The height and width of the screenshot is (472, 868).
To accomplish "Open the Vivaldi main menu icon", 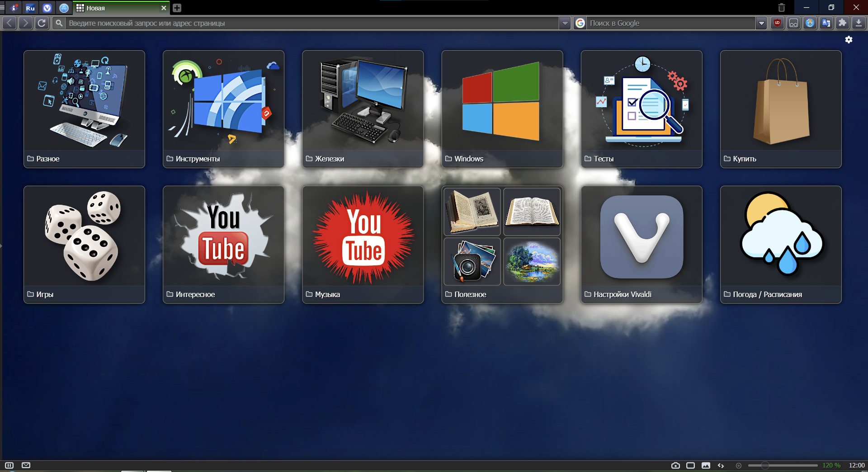I will [x=2, y=8].
